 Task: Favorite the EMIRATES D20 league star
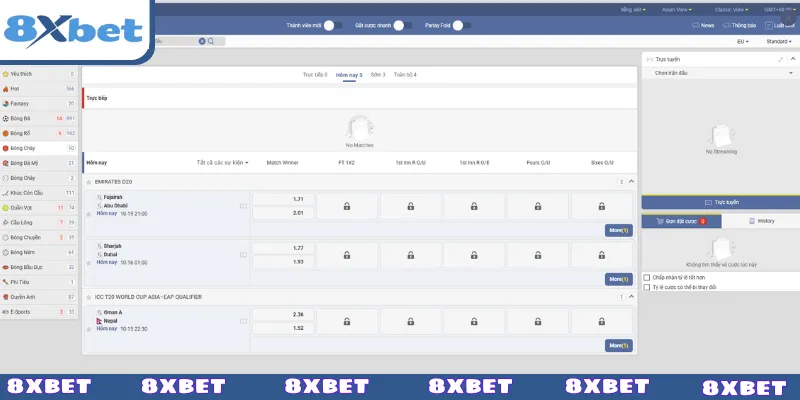(88, 182)
